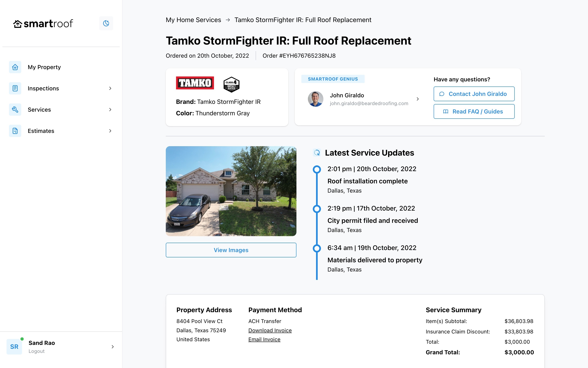Click the SR user avatar
Viewport: 588px width, 368px height.
[14, 347]
